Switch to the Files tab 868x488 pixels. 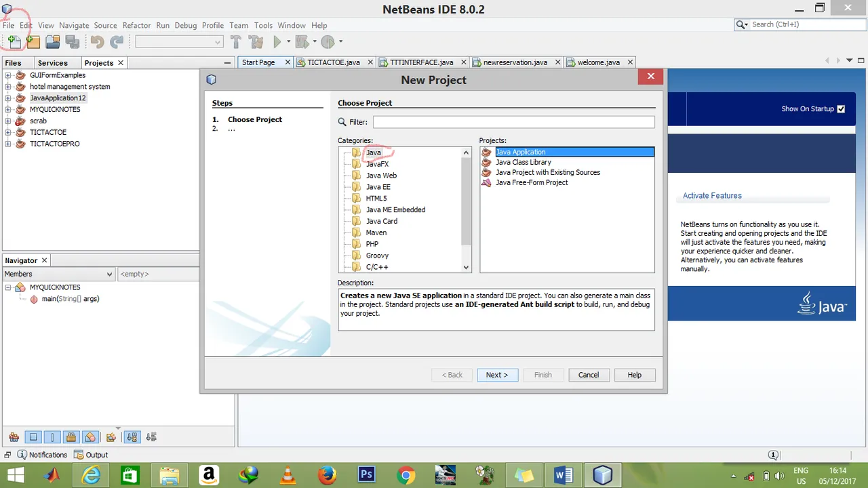13,62
